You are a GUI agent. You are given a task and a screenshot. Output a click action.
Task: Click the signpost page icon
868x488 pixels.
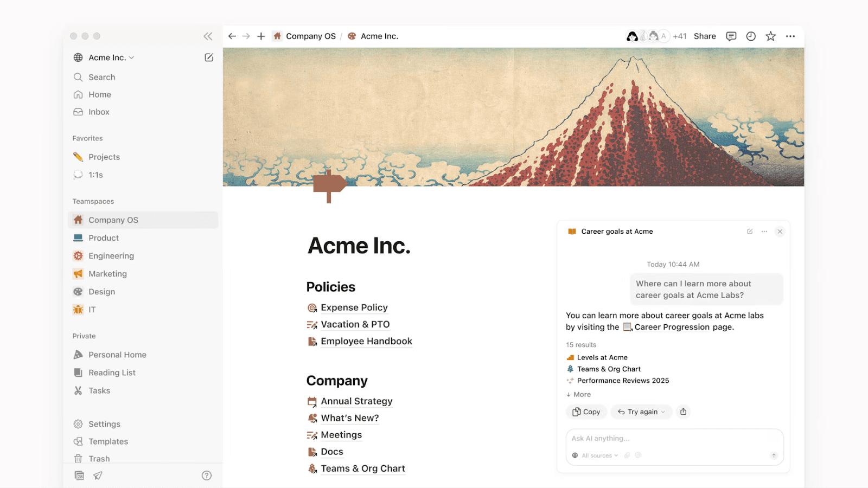329,187
